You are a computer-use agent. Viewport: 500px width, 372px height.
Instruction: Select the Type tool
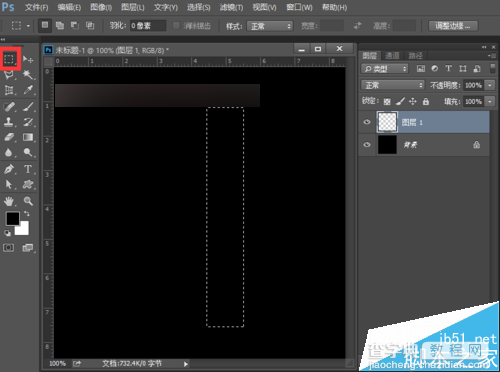28,169
